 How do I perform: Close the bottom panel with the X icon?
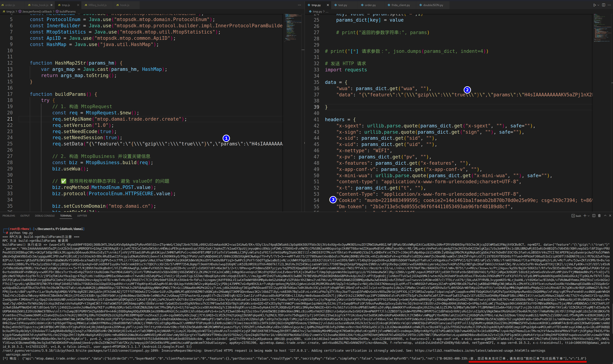tap(610, 216)
